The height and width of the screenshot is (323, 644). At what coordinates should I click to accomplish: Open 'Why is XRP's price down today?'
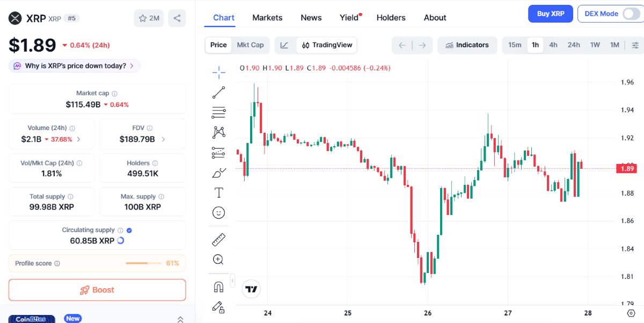[x=74, y=65]
